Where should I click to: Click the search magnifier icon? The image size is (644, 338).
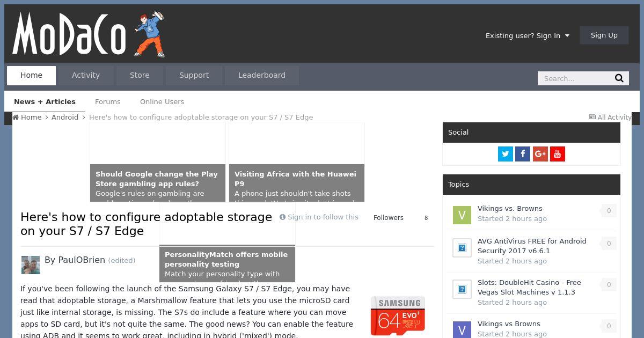pos(619,78)
